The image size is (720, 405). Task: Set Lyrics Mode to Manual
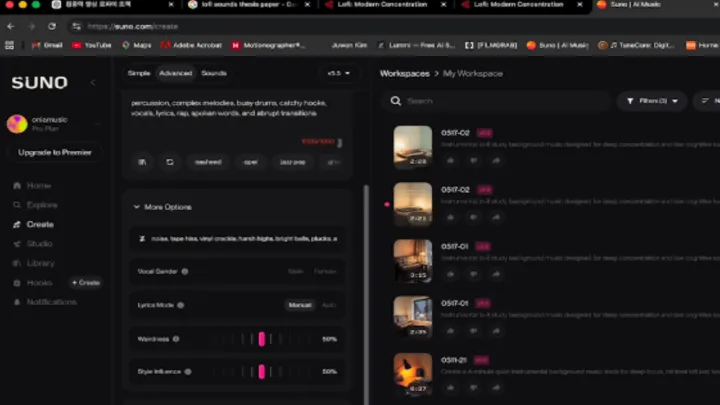(300, 305)
